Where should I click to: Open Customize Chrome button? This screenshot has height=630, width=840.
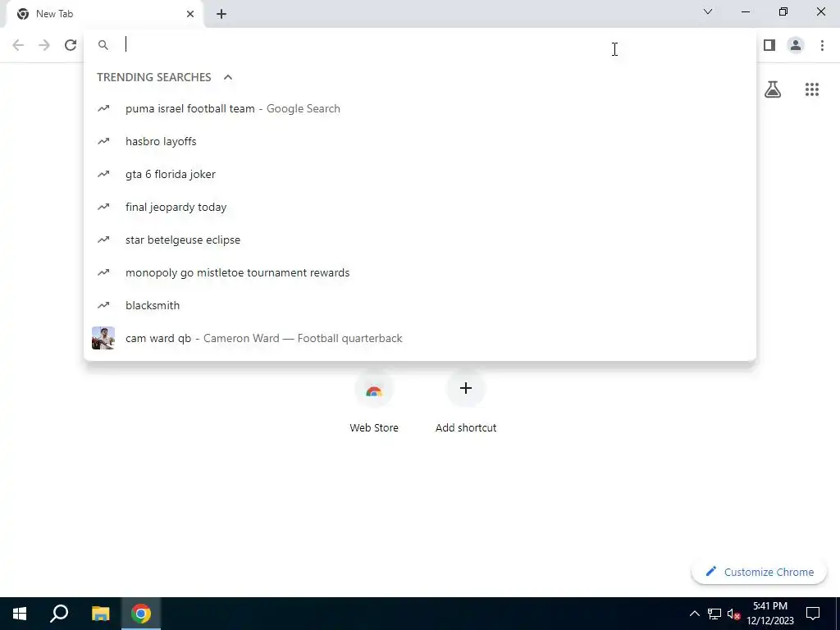[759, 572]
